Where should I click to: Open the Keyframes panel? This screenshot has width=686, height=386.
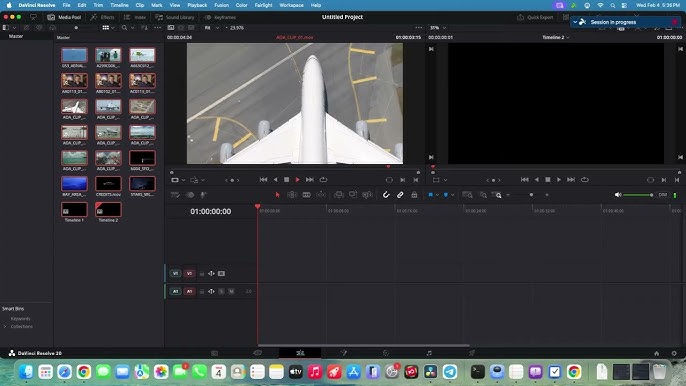tap(220, 17)
